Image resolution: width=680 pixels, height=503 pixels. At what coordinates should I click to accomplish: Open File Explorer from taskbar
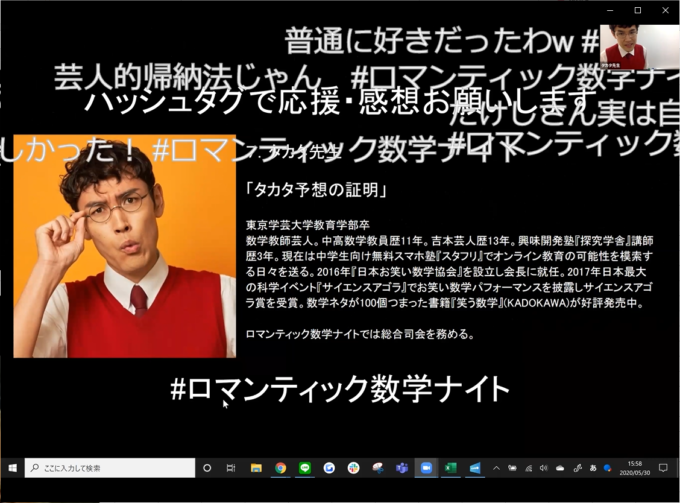[x=256, y=468]
